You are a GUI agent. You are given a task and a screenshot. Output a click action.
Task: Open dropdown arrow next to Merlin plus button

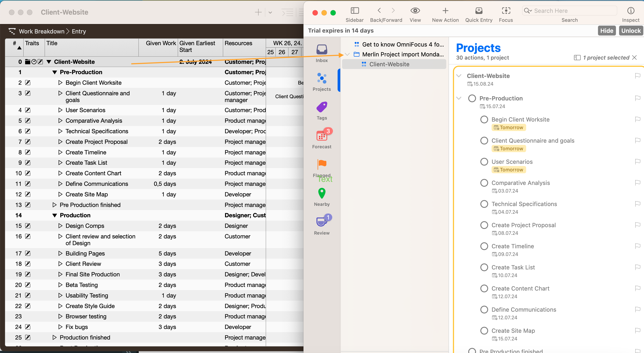click(270, 12)
